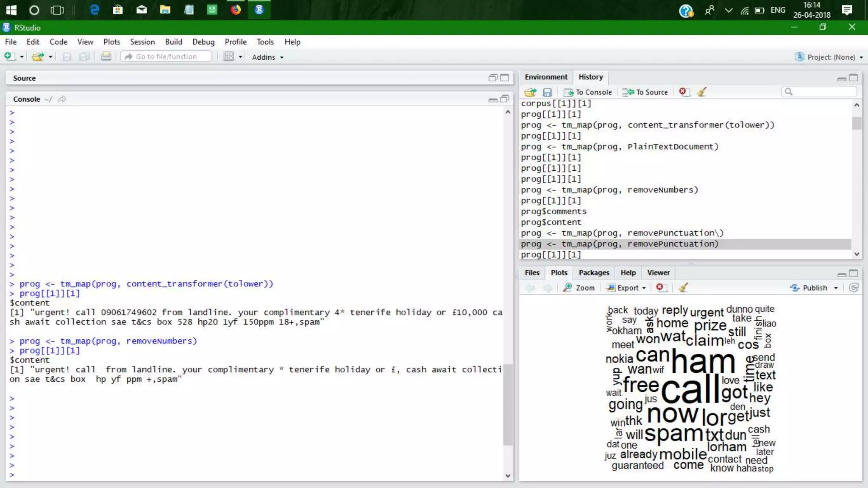Send selected command To Console

point(588,92)
